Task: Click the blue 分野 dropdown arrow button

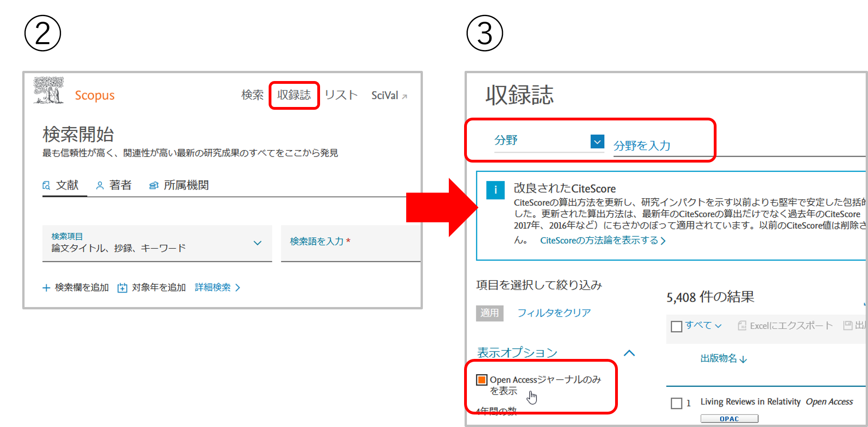Action: (x=598, y=141)
